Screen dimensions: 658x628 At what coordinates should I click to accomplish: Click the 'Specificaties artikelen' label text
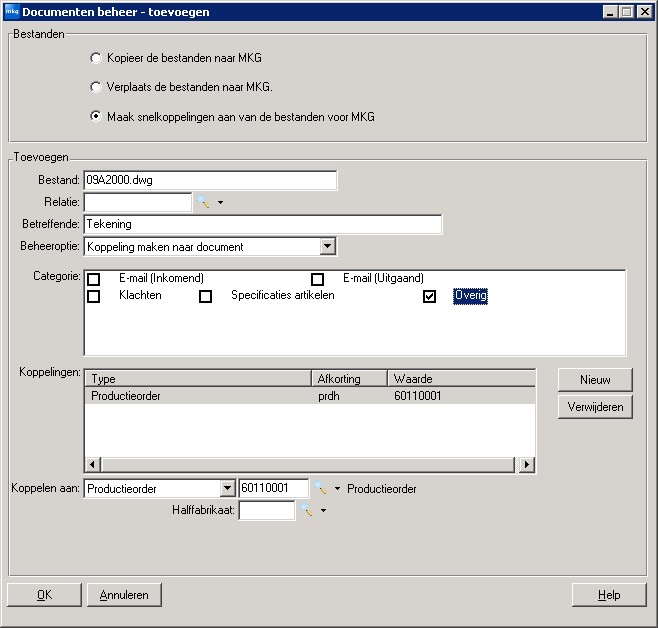click(x=282, y=295)
